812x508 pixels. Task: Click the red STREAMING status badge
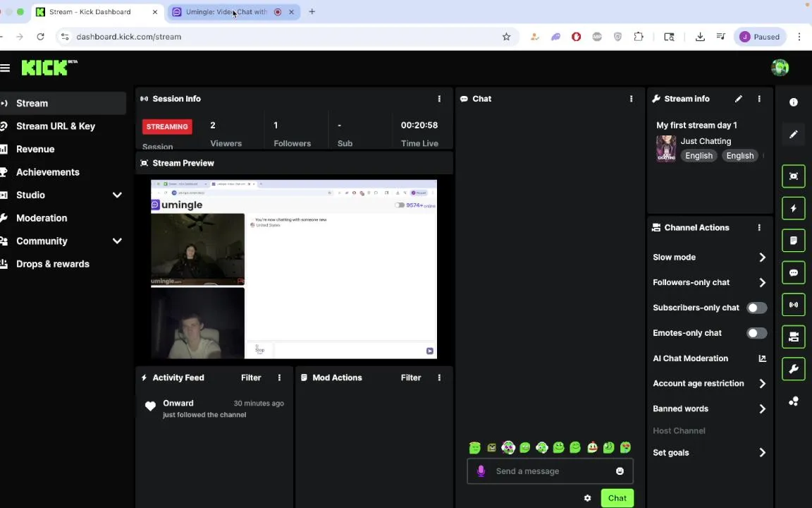point(167,126)
